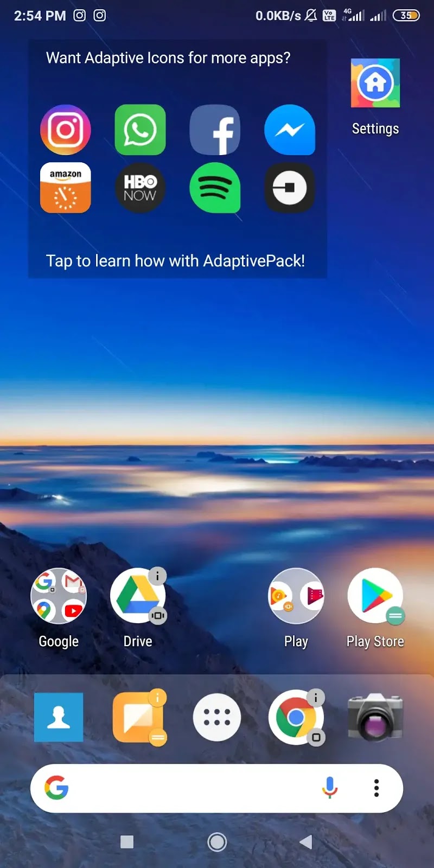
Task: Tap the Amazon icon in the widget
Action: tap(66, 188)
